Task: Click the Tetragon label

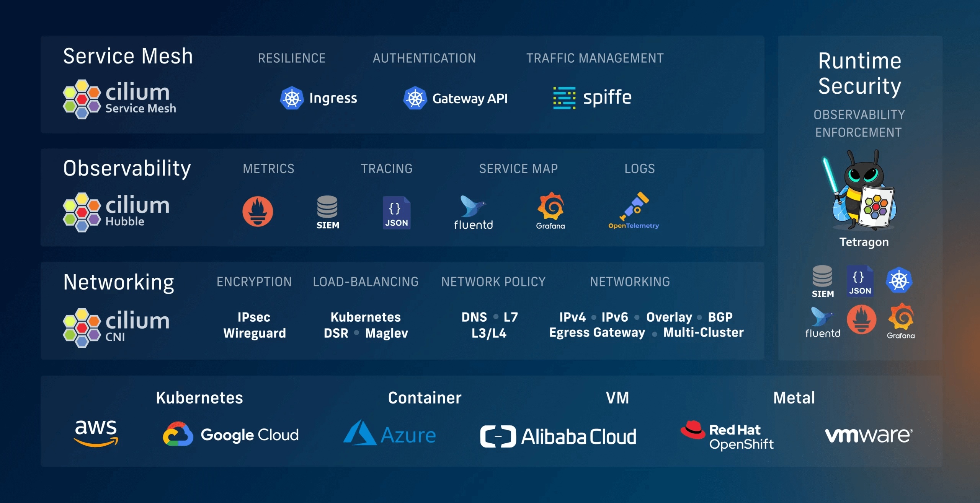Action: pyautogui.click(x=864, y=242)
